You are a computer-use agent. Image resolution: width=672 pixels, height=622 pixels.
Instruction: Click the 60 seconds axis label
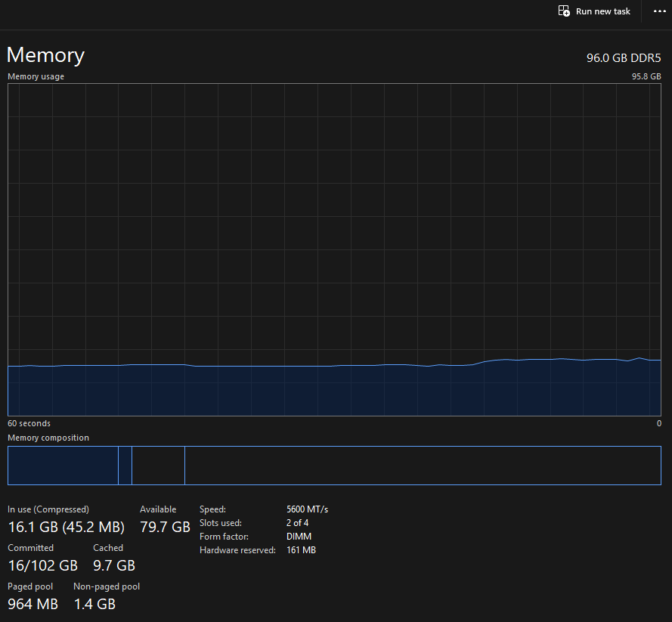(29, 423)
